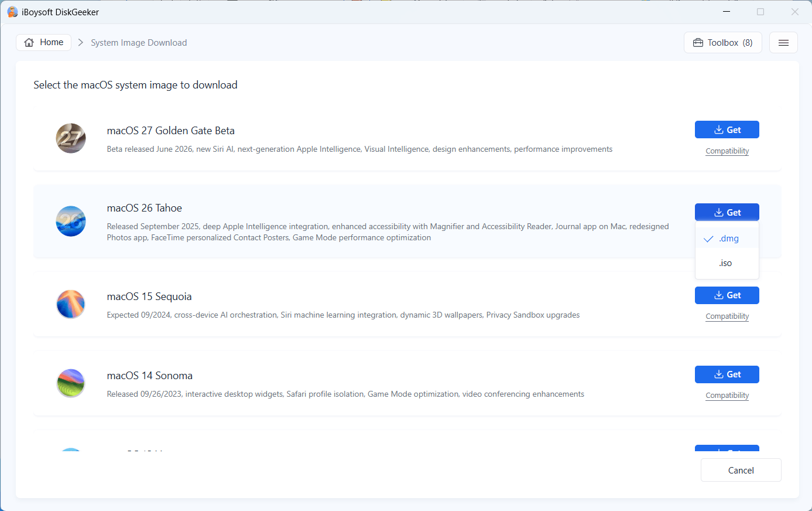Screen dimensions: 812x511
Task: Open Compatibility link for macOS 15 Sequoia
Action: 727,316
